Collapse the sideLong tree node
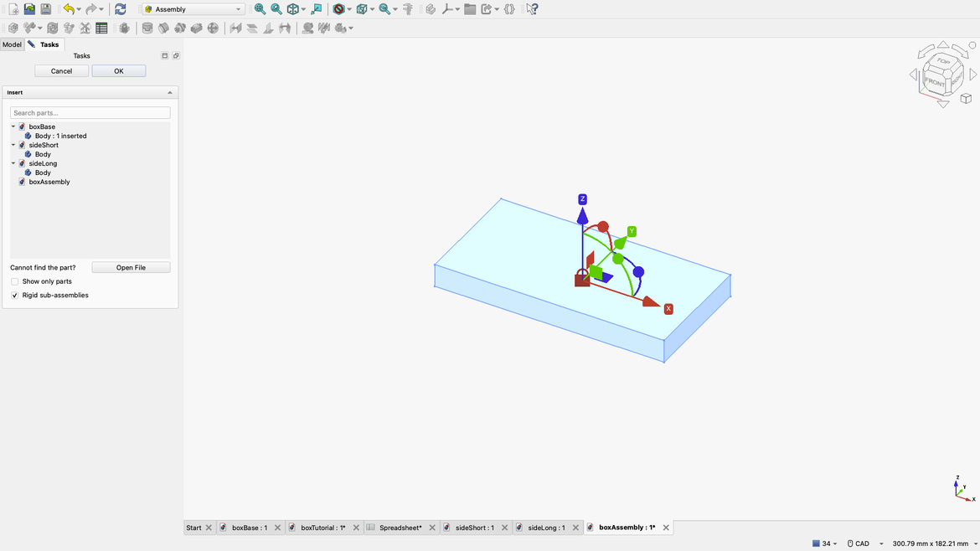This screenshot has width=980, height=551. [13, 164]
